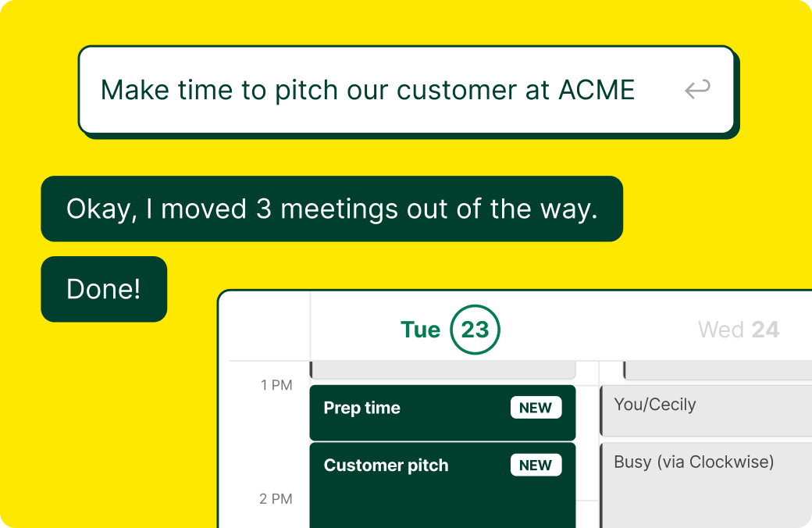812x528 pixels.
Task: Click the 1 PM time label
Action: (277, 385)
